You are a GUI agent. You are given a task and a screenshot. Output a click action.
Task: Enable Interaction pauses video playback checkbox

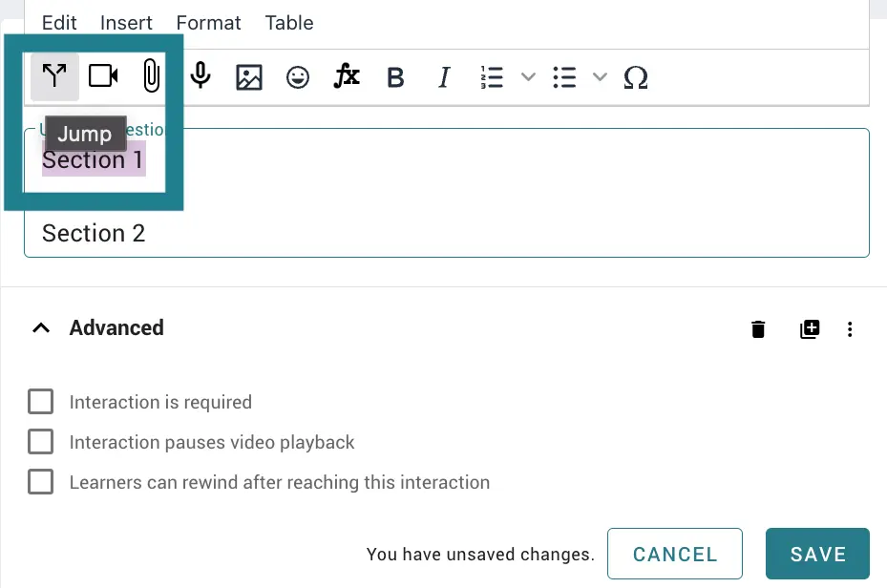coord(41,442)
